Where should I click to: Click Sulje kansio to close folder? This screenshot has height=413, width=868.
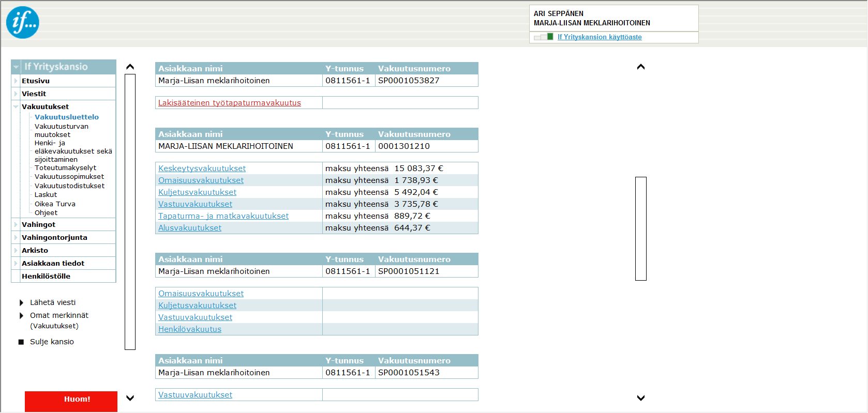(x=52, y=342)
